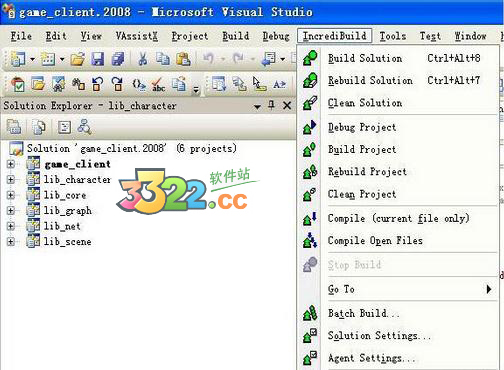This screenshot has height=370, width=504.
Task: Select the lib_graph project in tree
Action: [x=68, y=210]
